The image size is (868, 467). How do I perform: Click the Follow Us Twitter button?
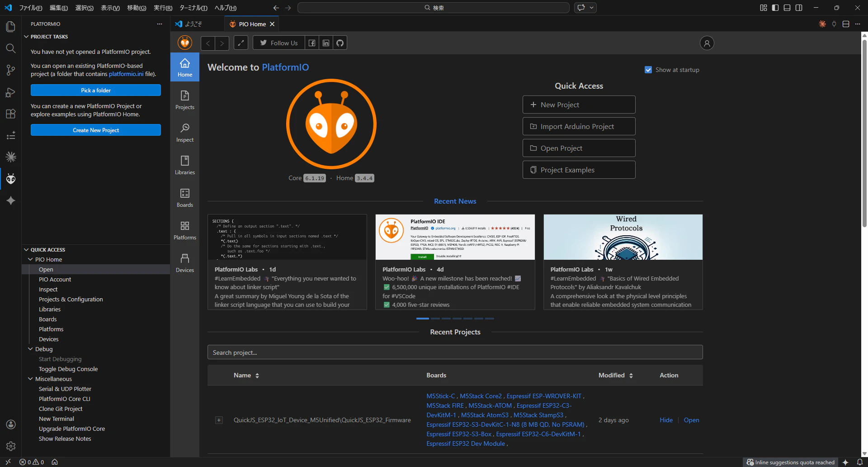(x=279, y=43)
